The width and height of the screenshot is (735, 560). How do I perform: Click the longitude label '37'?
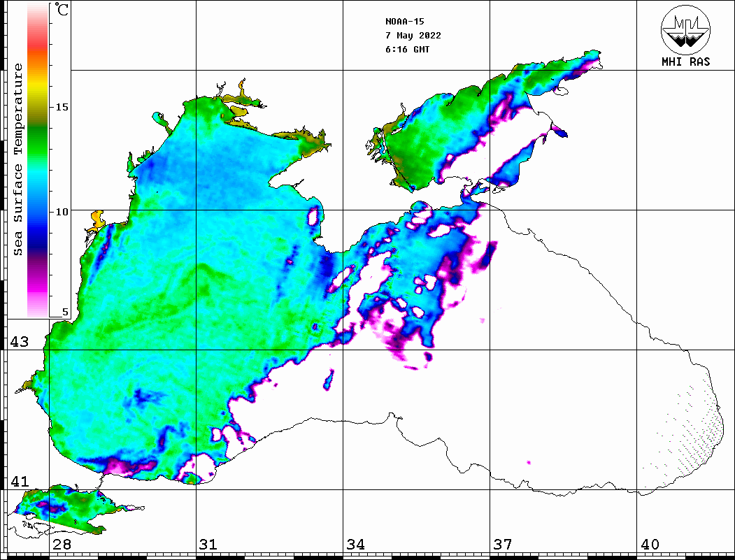pyautogui.click(x=503, y=545)
